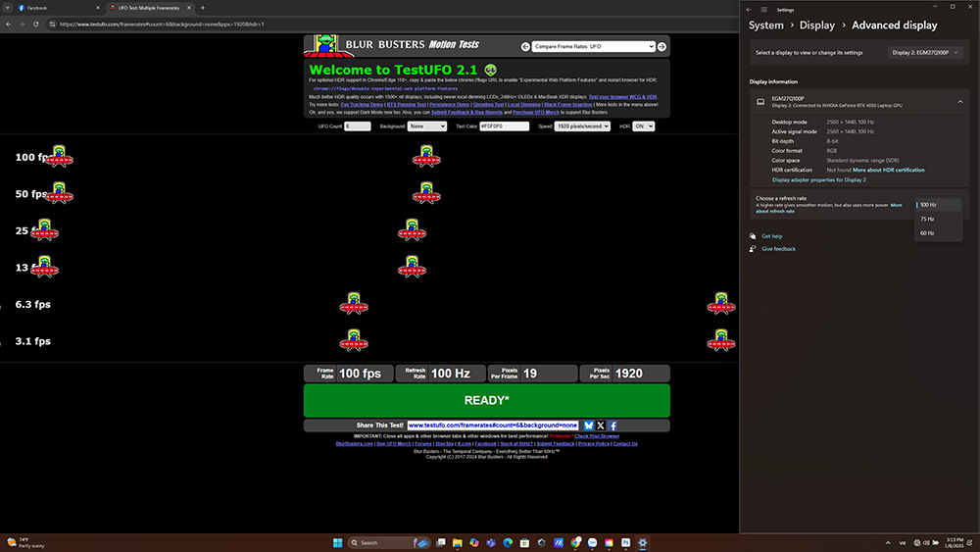Click the Text Color input field
980x552 pixels.
(x=505, y=126)
